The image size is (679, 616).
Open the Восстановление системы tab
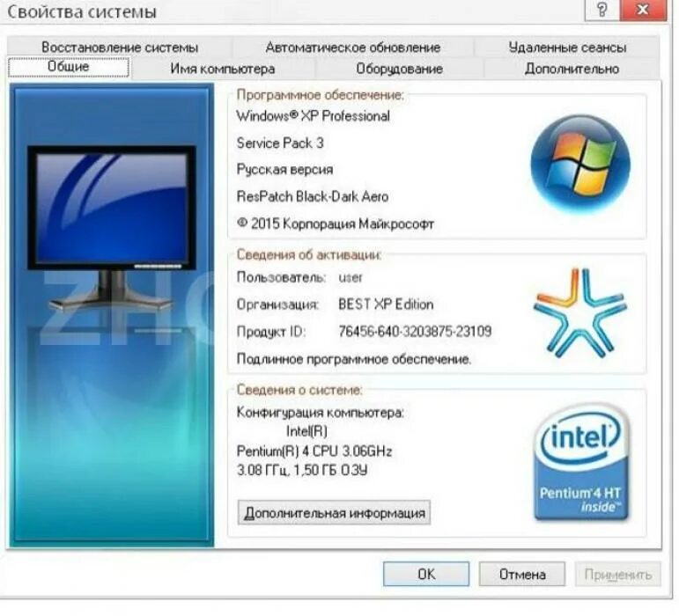pyautogui.click(x=120, y=48)
